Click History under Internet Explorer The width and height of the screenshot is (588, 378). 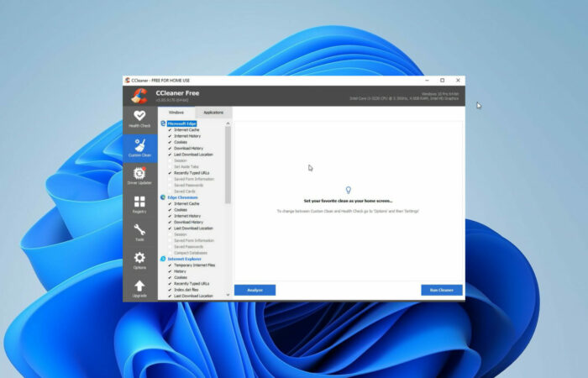pyautogui.click(x=180, y=271)
